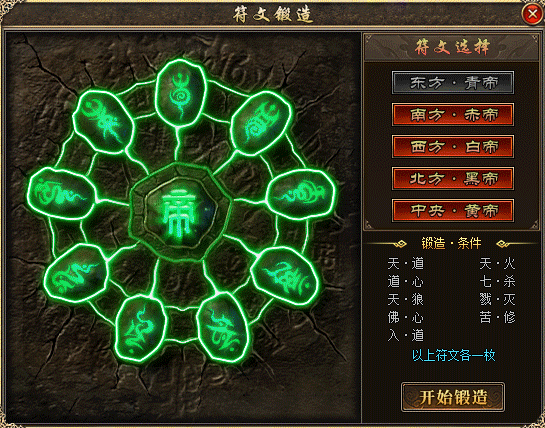The width and height of the screenshot is (545, 428).
Task: Select the upper-right glowing rune stone
Action: [261, 123]
